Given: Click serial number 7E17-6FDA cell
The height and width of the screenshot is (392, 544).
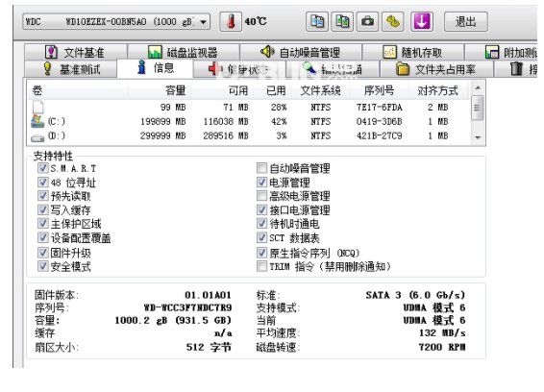Looking at the screenshot, I should [x=380, y=108].
